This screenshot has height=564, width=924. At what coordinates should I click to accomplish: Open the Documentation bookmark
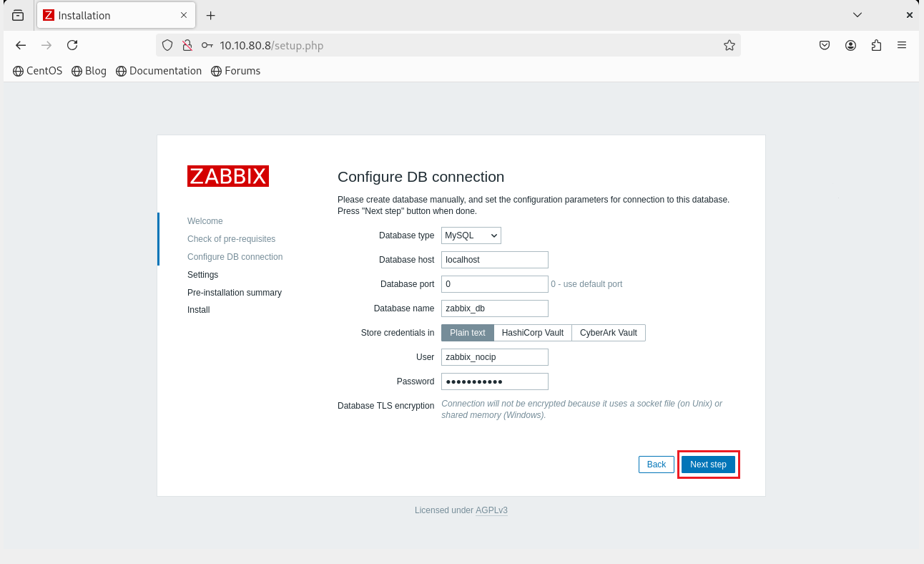pyautogui.click(x=159, y=71)
